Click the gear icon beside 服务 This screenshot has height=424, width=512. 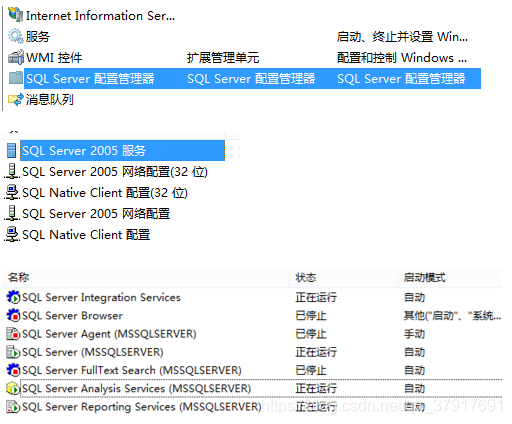16,36
